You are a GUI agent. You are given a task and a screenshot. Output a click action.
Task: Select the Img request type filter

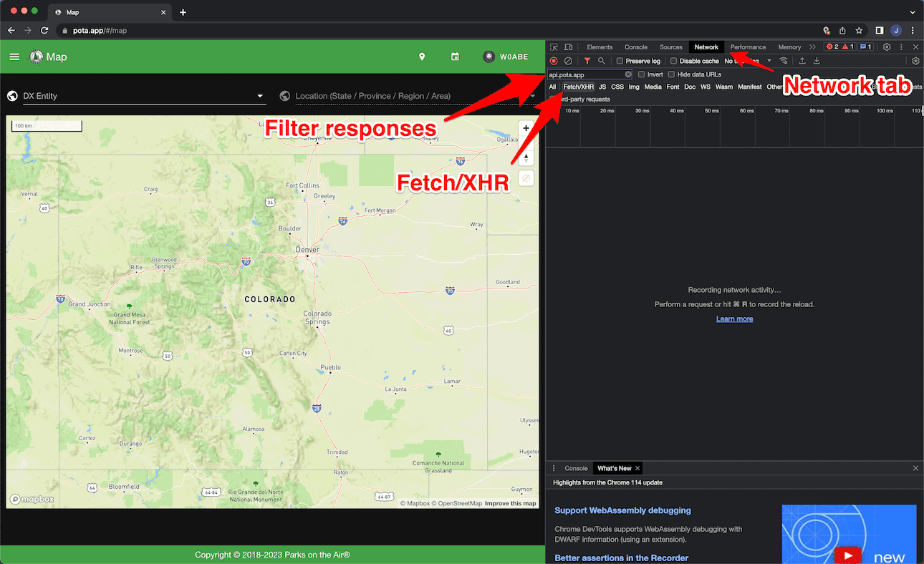click(x=634, y=87)
